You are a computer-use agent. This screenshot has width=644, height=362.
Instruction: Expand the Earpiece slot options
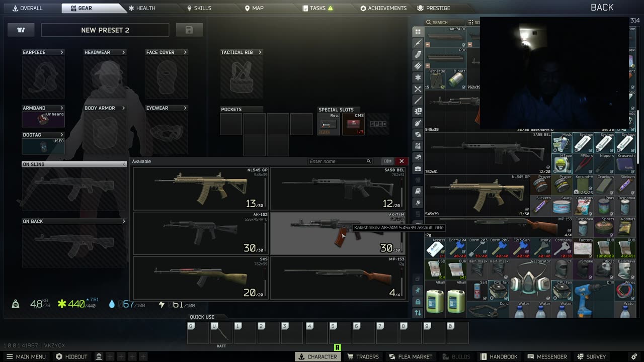coord(62,52)
